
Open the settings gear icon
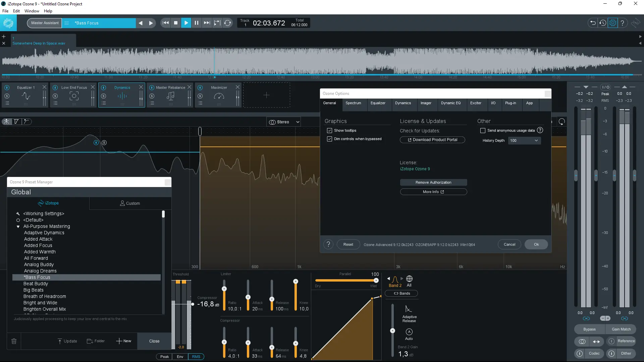[x=612, y=23]
